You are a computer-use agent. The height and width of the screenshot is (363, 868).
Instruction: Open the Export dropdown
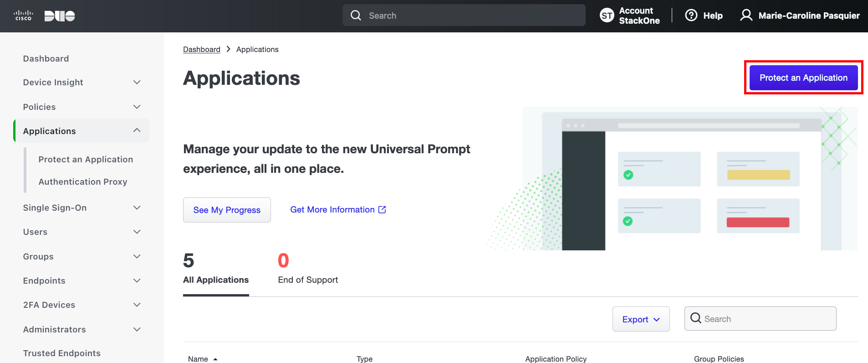(x=641, y=319)
